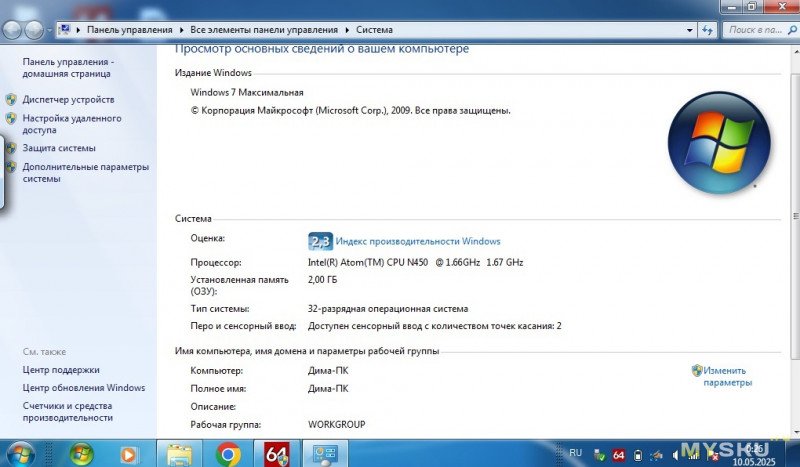Open Дополнительные параметры системы link
The image size is (800, 467).
[x=86, y=173]
